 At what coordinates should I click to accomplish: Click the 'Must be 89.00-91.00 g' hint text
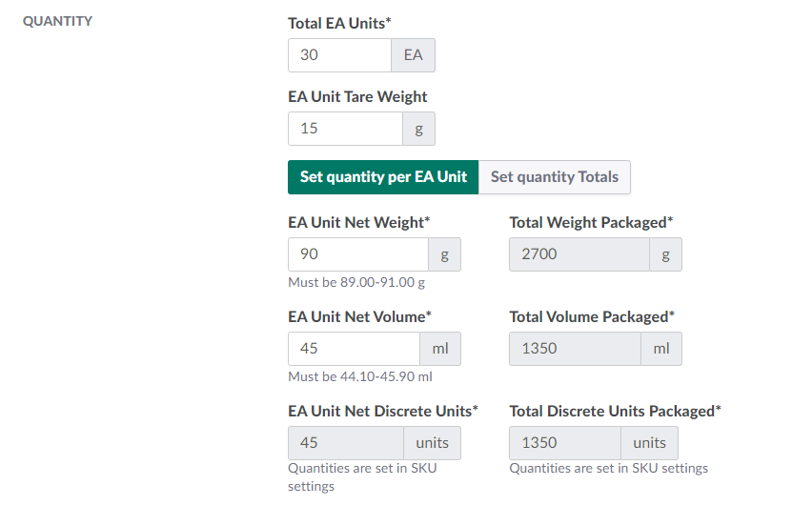pos(355,283)
